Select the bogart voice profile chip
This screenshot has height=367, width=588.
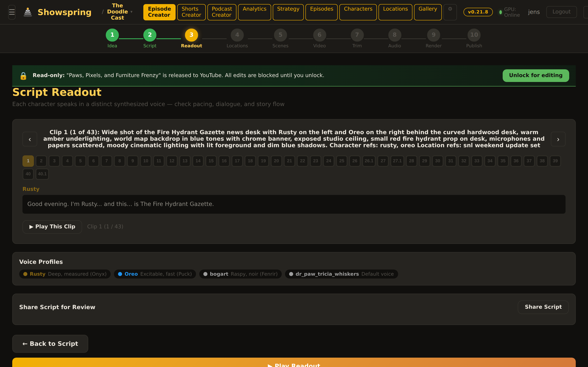tap(240, 274)
